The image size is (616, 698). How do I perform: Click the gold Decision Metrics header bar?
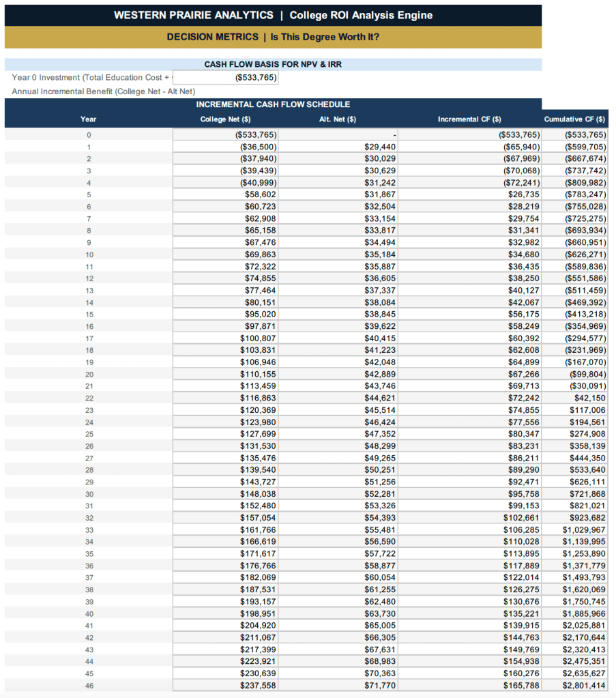click(x=273, y=37)
